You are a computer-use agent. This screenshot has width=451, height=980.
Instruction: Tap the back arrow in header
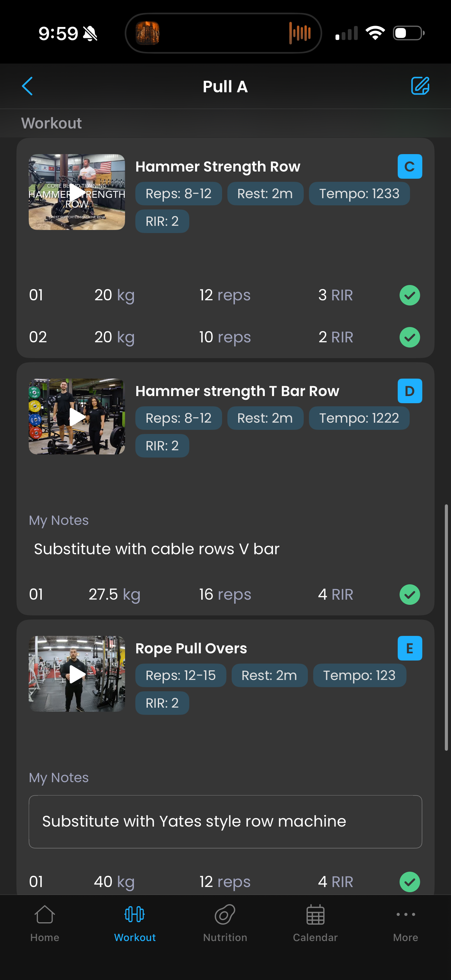click(27, 86)
